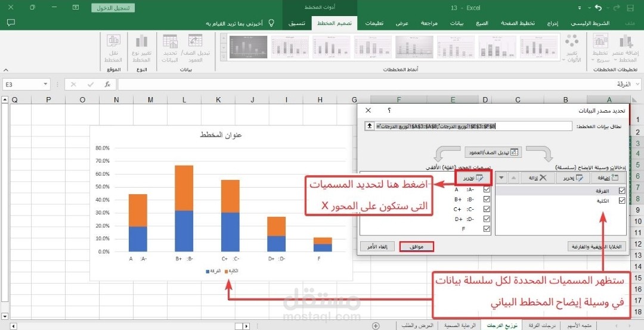Click the الكلية orange legend entry
The image size is (644, 330).
[x=232, y=271]
